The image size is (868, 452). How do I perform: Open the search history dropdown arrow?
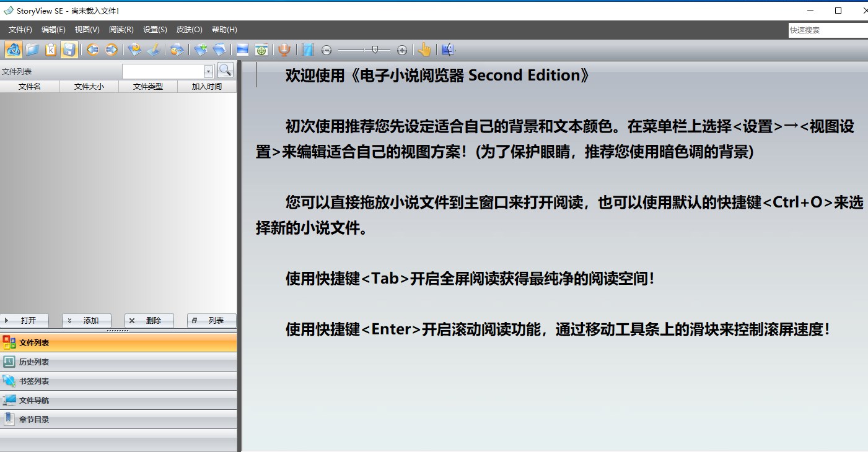pyautogui.click(x=208, y=71)
